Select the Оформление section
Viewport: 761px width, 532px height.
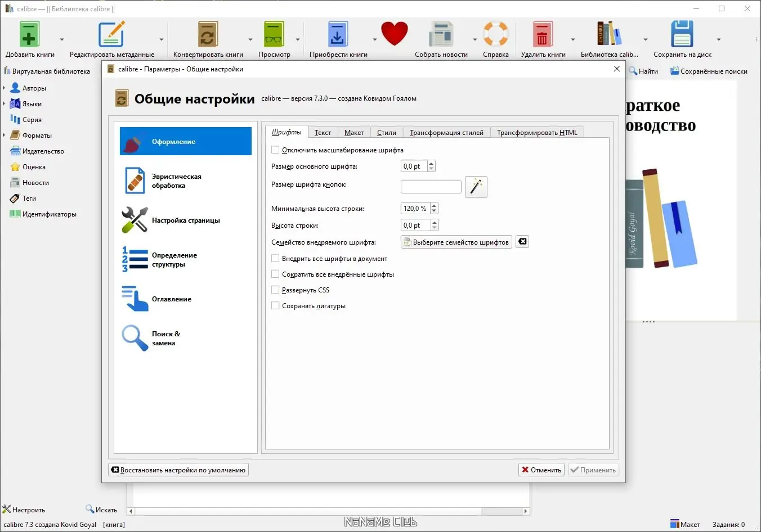coord(186,141)
